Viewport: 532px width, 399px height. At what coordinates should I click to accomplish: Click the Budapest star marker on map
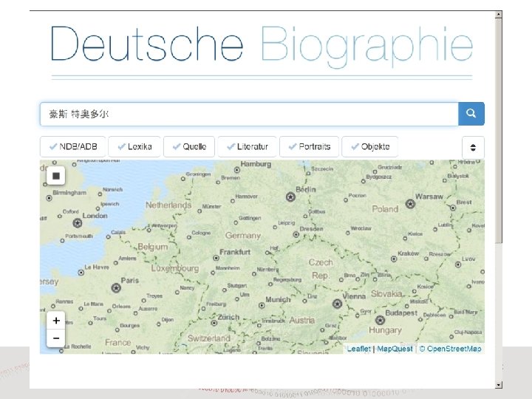(380, 320)
